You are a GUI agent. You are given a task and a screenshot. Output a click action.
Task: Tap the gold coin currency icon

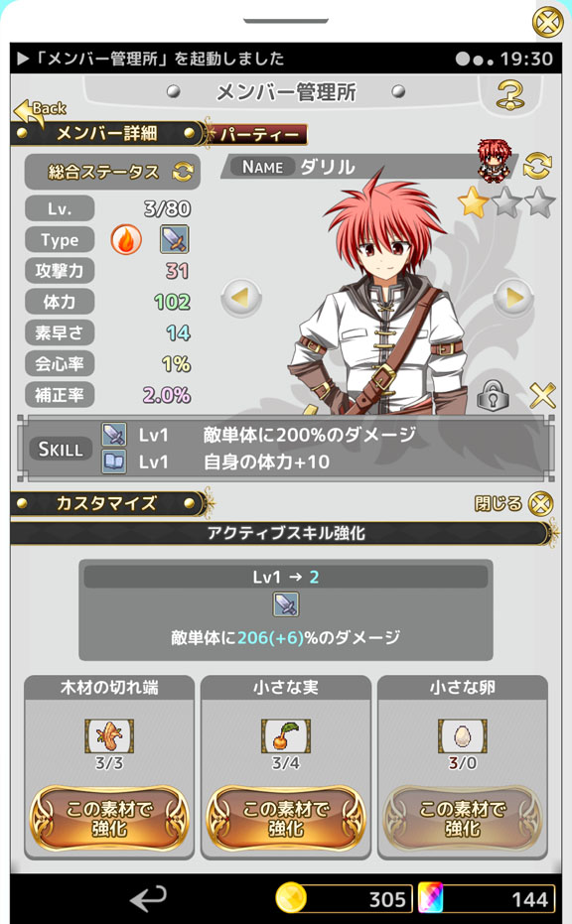(x=291, y=898)
